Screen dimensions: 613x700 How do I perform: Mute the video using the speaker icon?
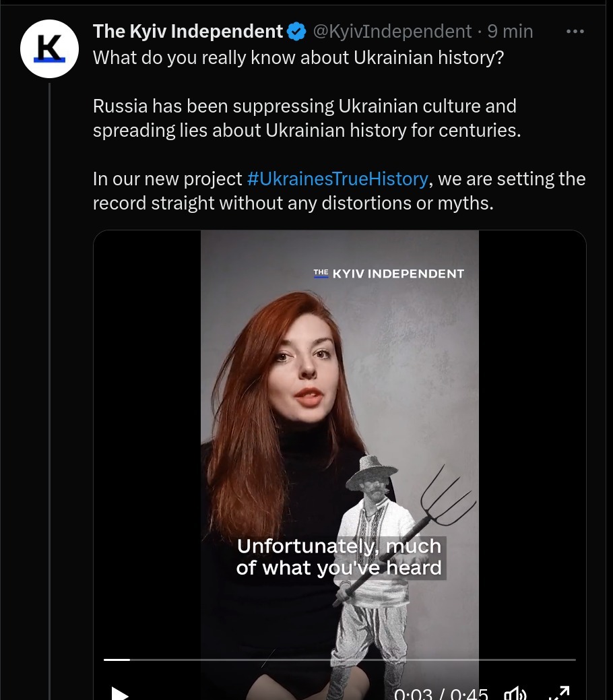pyautogui.click(x=515, y=694)
